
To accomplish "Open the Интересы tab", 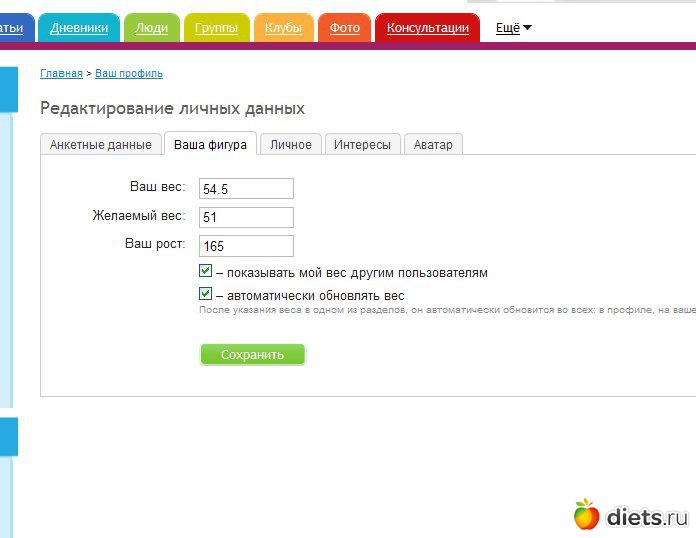I will pos(362,145).
